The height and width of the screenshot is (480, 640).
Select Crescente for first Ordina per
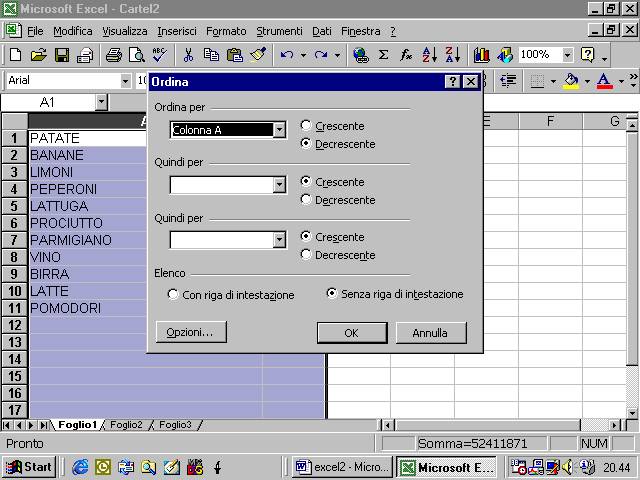pos(306,126)
